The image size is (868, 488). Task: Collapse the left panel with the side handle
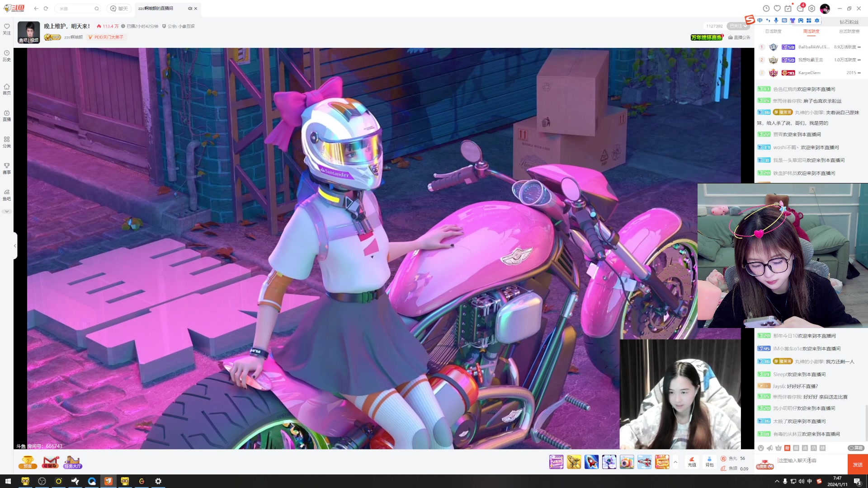pos(15,246)
